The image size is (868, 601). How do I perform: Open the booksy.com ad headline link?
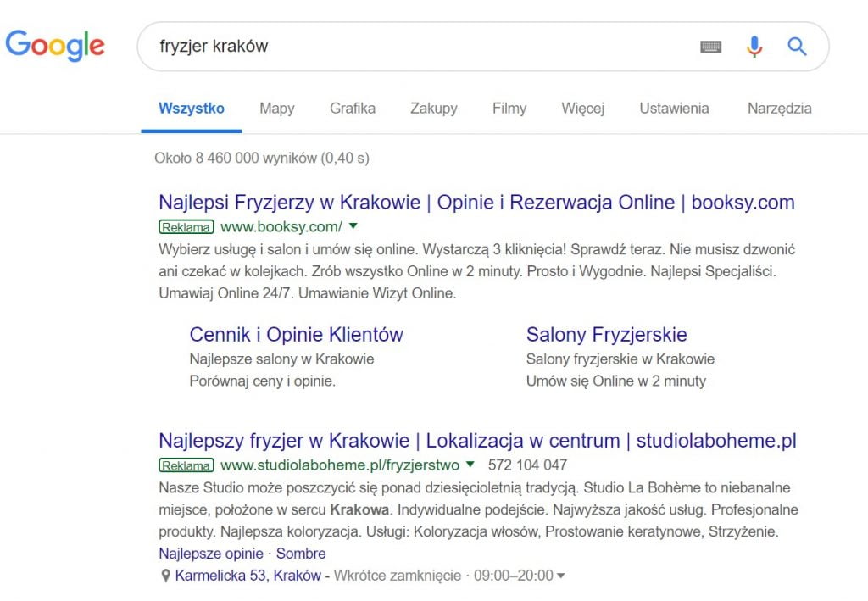(476, 203)
